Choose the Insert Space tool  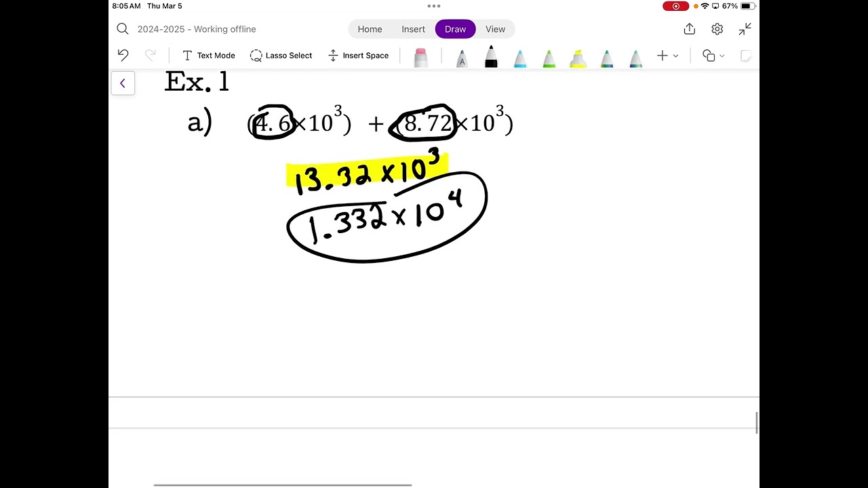point(358,56)
